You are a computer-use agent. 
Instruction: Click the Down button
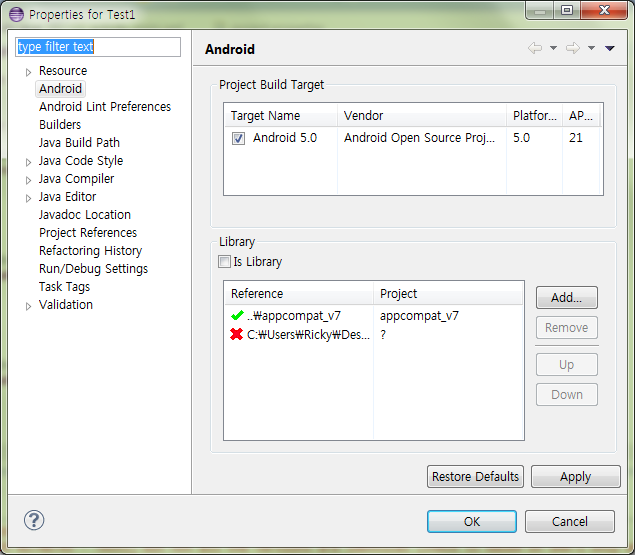567,395
